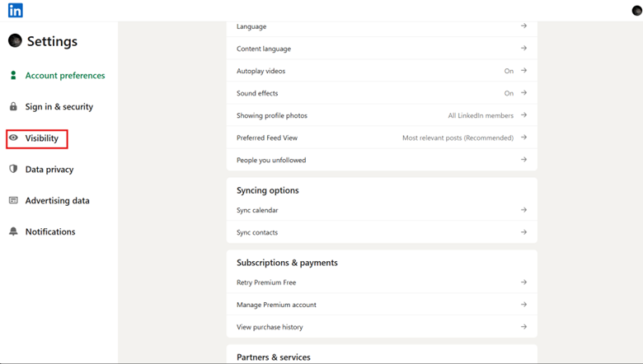Open Sync contacts option
This screenshot has width=643, height=364.
tap(382, 232)
